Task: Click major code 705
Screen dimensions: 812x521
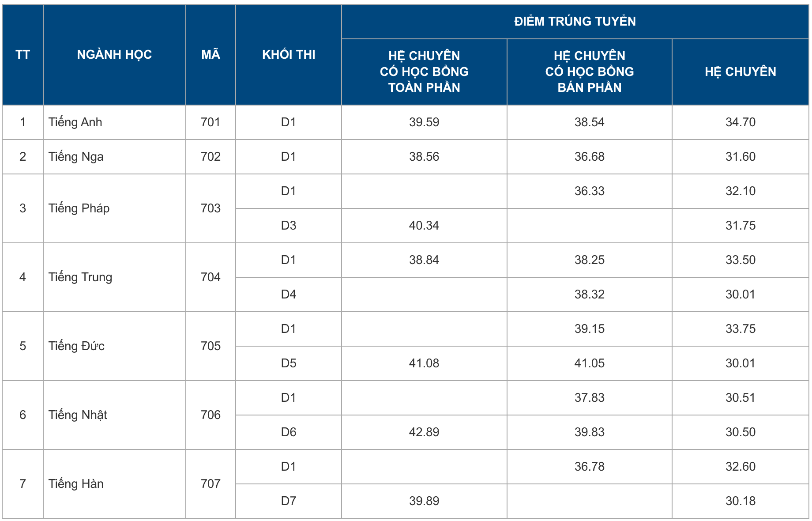Action: (x=211, y=346)
